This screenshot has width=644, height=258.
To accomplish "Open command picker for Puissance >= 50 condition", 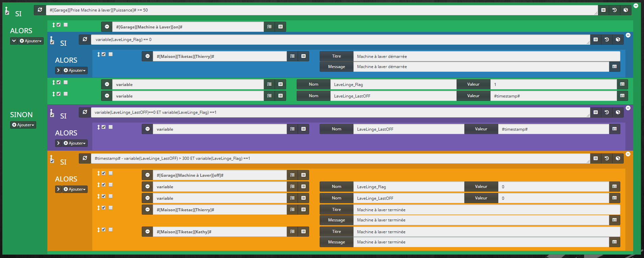I will [603, 10].
